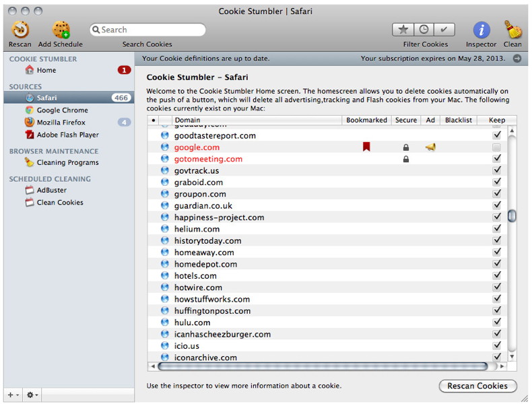Click the Clean broom icon
Image resolution: width=532 pixels, height=406 pixels.
pos(512,30)
